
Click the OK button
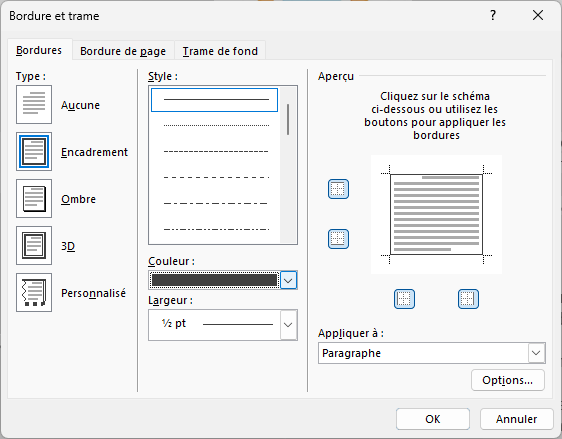click(x=433, y=419)
